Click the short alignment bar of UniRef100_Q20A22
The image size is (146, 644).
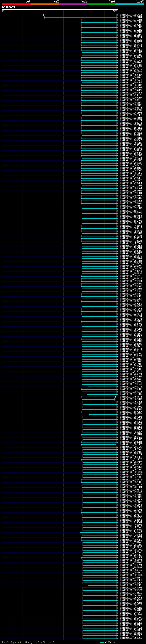(x=104, y=414)
